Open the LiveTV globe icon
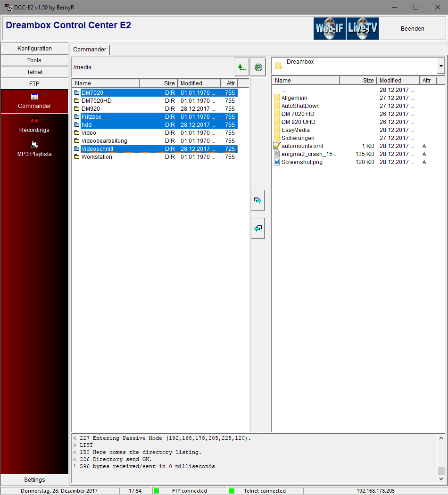The width and height of the screenshot is (448, 495). [363, 29]
